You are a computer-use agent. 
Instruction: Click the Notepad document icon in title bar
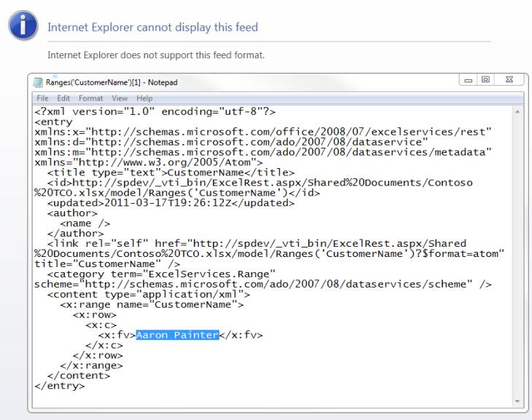tap(38, 82)
